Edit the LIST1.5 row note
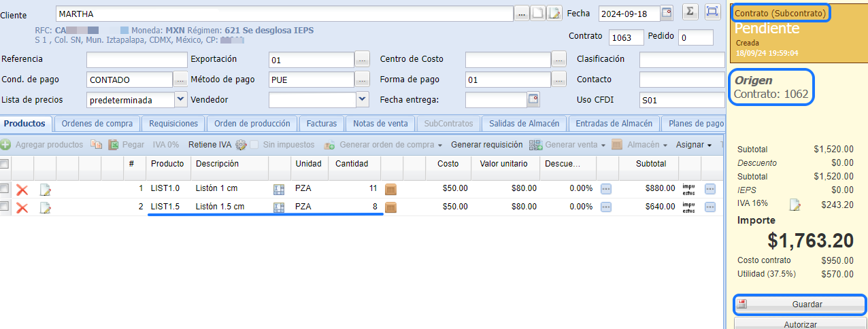Viewport: 868px width, 329px height. click(x=45, y=207)
